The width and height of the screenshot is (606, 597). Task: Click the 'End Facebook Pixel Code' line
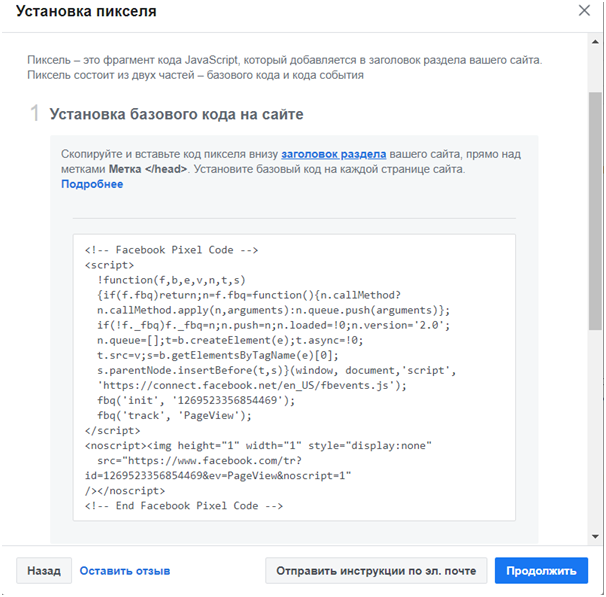click(x=184, y=506)
